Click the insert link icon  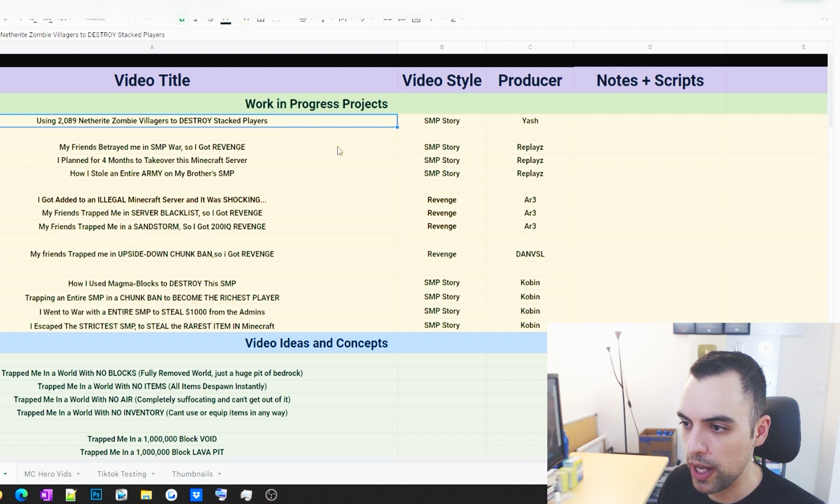click(387, 19)
